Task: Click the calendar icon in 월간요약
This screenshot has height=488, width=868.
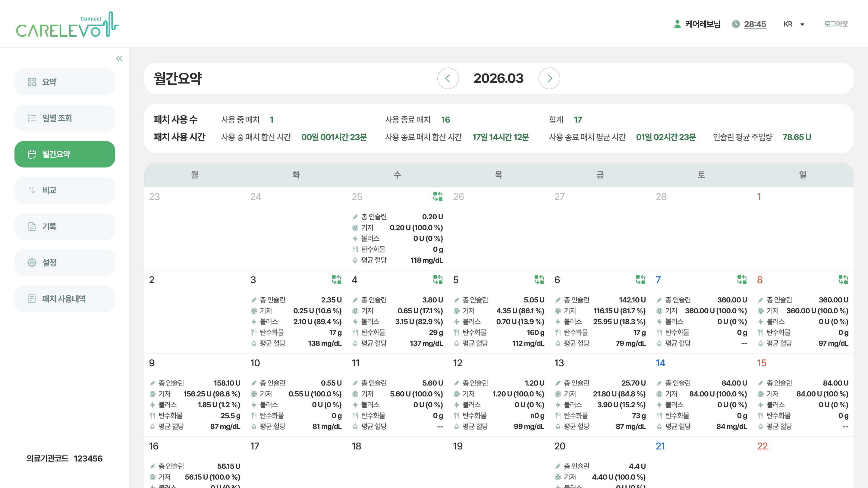Action: pyautogui.click(x=32, y=154)
